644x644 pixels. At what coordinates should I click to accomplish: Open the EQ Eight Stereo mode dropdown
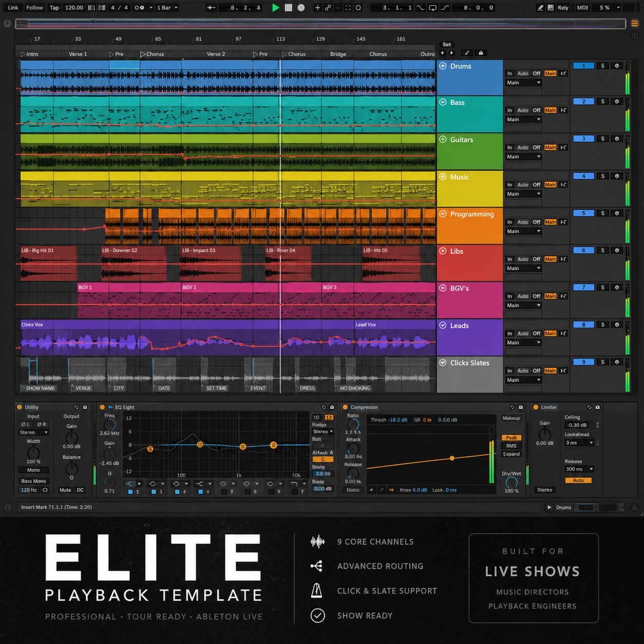click(323, 432)
